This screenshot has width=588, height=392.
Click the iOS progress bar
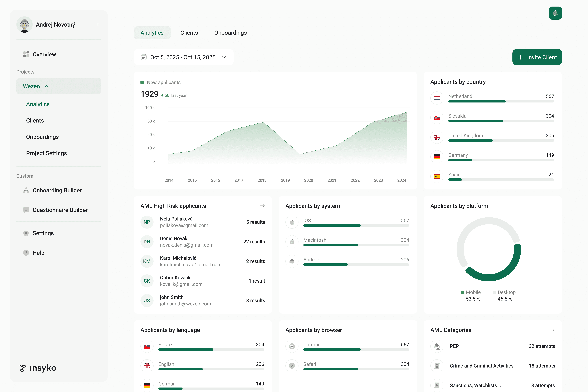pyautogui.click(x=356, y=226)
